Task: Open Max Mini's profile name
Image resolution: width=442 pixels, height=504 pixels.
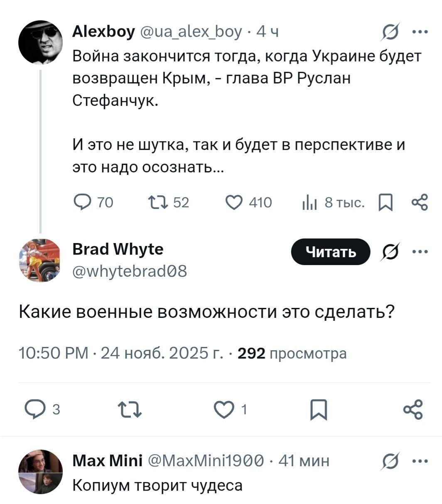Action: [x=107, y=461]
